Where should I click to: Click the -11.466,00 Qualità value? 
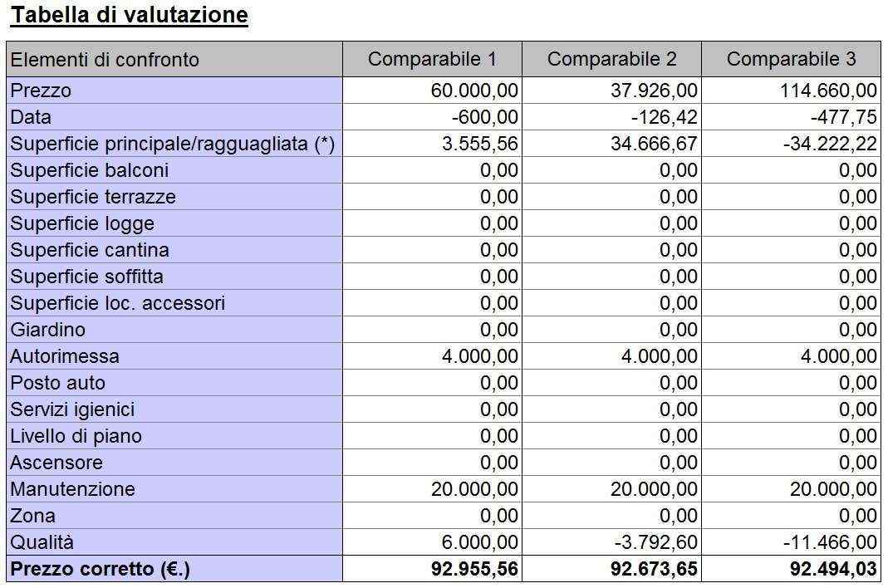pyautogui.click(x=831, y=542)
